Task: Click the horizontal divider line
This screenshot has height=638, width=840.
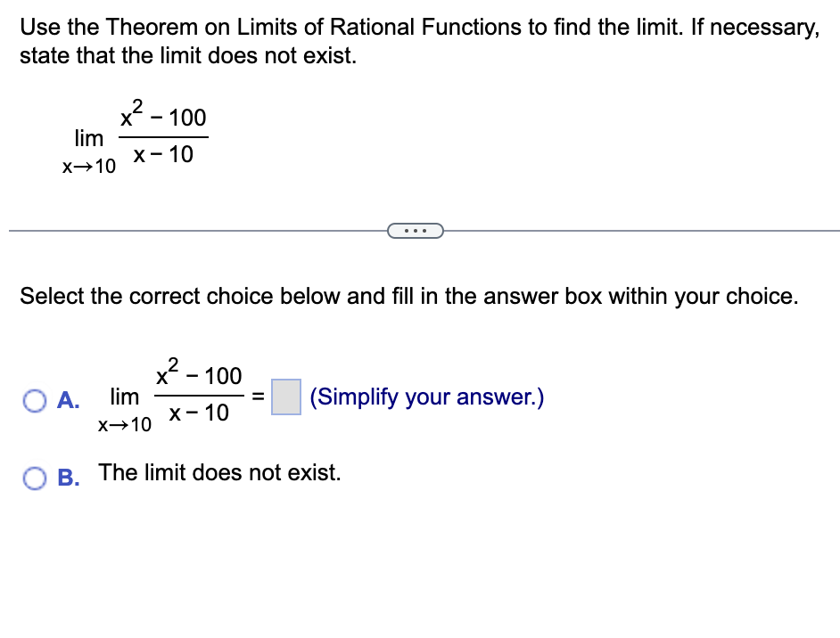Action: tap(178, 230)
